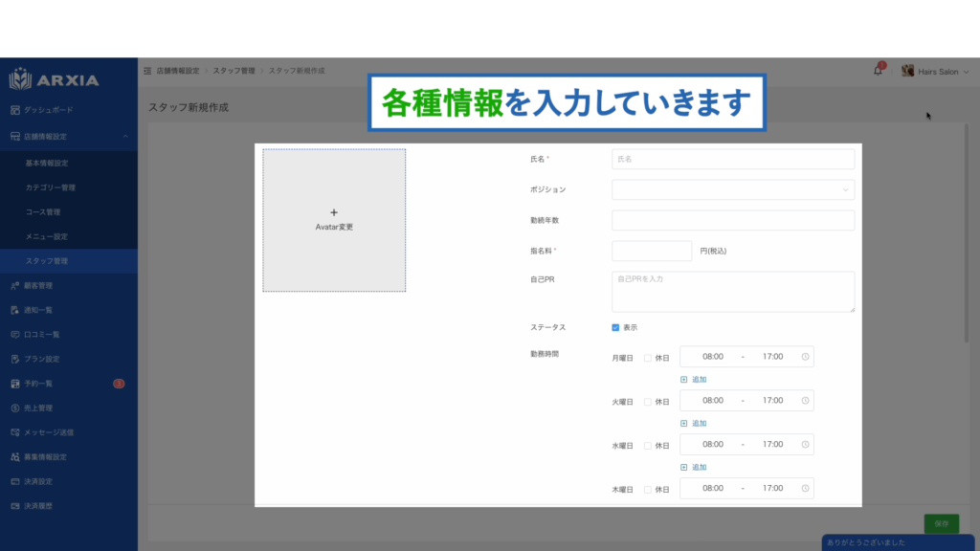Collapse the 店舗情報設定 menu chevron
This screenshot has width=980, height=551.
(x=125, y=136)
